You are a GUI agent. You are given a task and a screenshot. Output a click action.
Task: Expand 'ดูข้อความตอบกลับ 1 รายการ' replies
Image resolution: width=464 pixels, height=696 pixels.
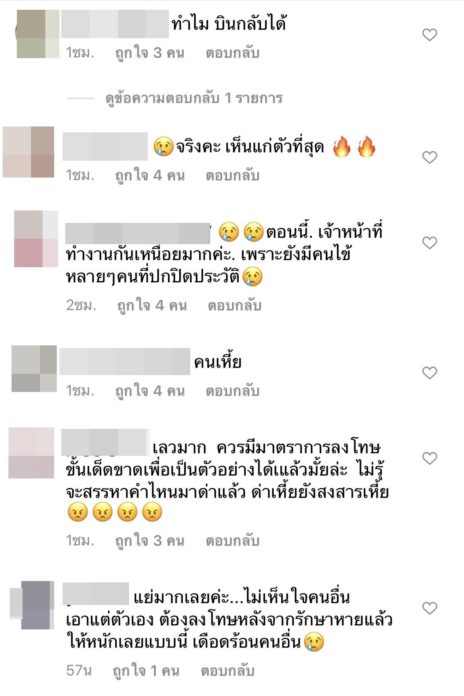coord(194,98)
